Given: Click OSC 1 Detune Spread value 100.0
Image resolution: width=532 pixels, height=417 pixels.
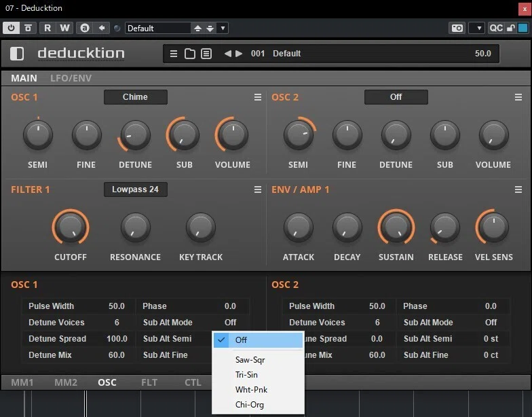Looking at the screenshot, I should pos(117,338).
